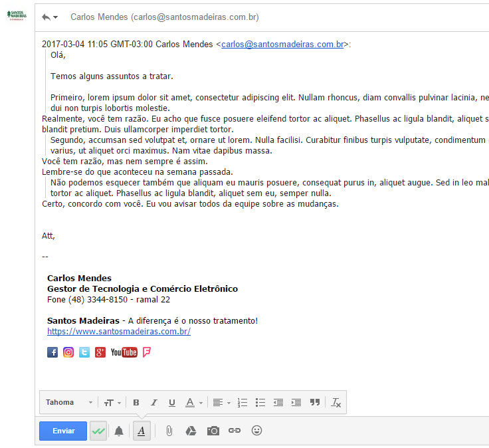Attach a file with the paperclip icon
Image resolution: width=489 pixels, height=448 pixels.
[x=169, y=431]
